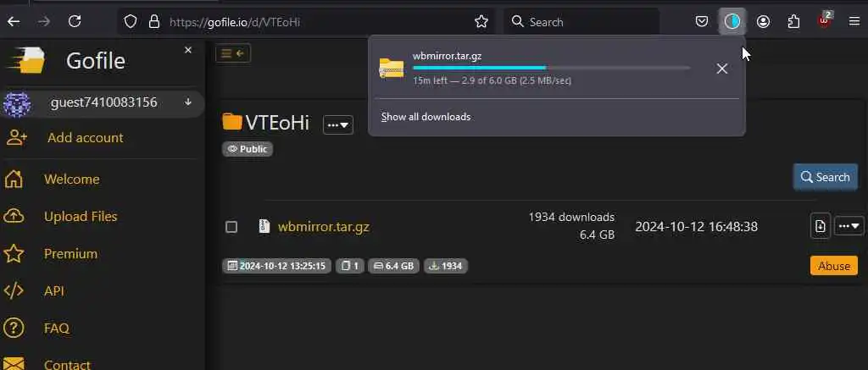
Task: Click the Premium star icon
Action: pyautogui.click(x=14, y=254)
